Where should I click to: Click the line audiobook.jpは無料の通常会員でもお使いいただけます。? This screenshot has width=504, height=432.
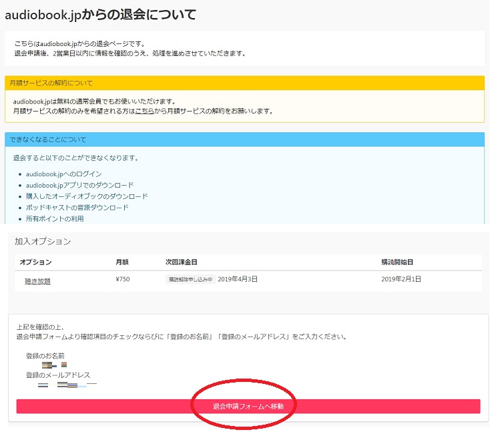click(x=95, y=101)
